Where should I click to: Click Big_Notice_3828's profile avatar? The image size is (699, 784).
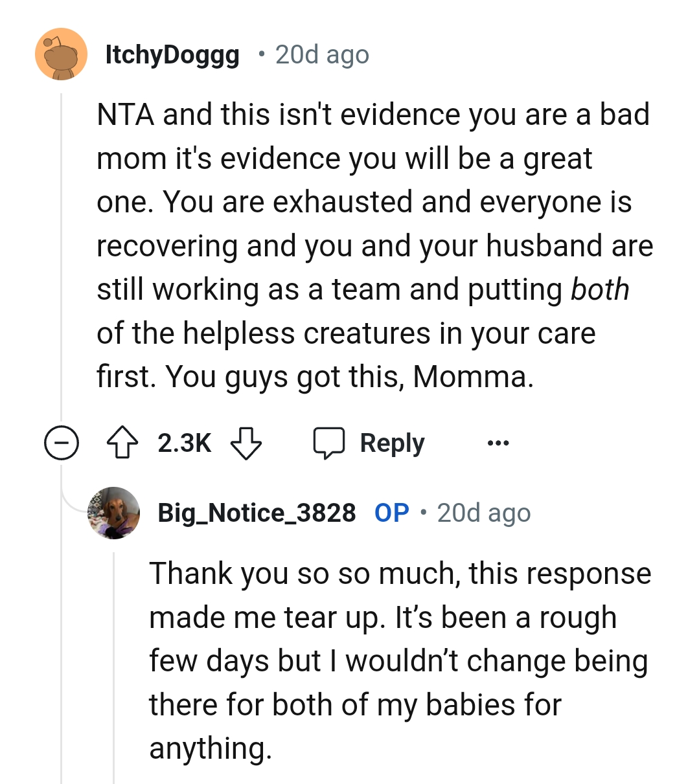(114, 512)
